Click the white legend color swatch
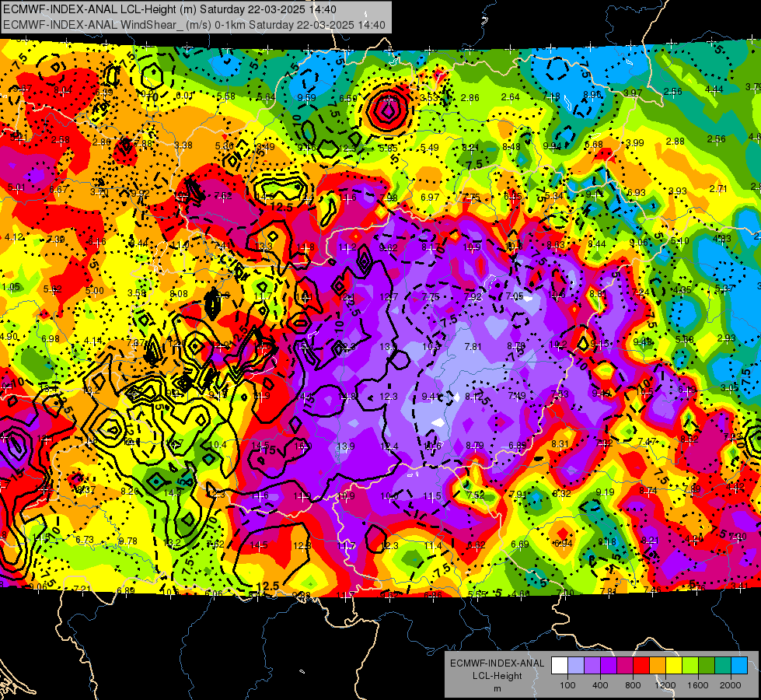Image resolution: width=761 pixels, height=700 pixels. (x=559, y=666)
